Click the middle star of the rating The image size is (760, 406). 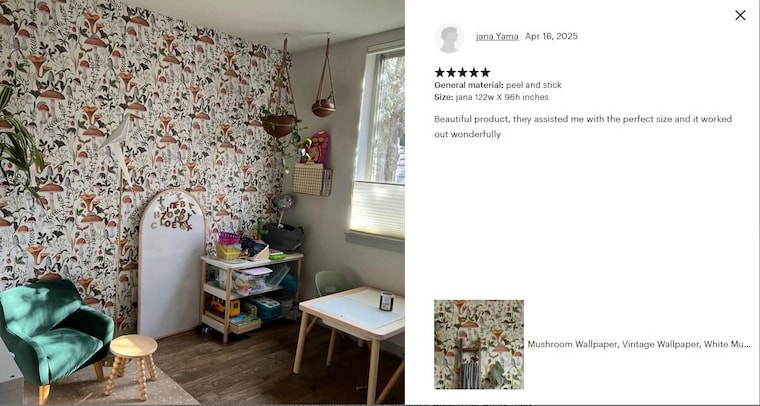(x=462, y=73)
